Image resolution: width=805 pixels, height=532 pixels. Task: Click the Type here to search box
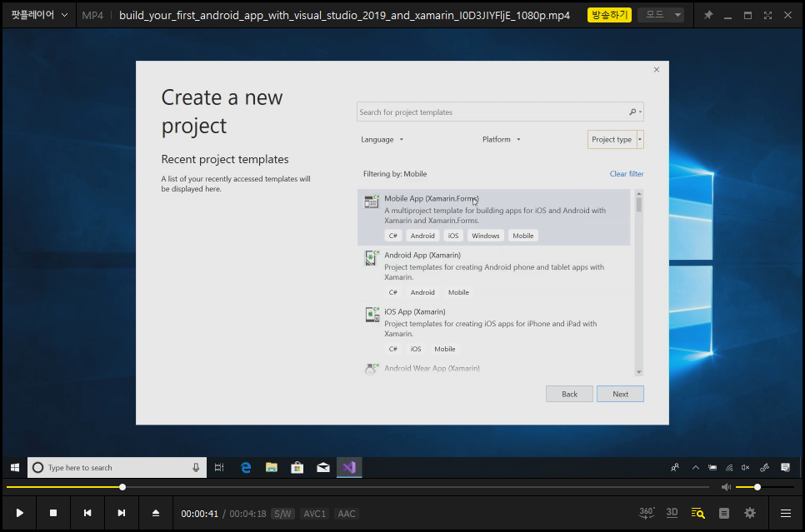(117, 467)
